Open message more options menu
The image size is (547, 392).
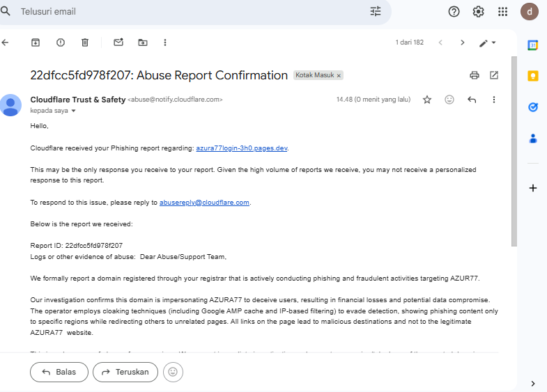[493, 100]
